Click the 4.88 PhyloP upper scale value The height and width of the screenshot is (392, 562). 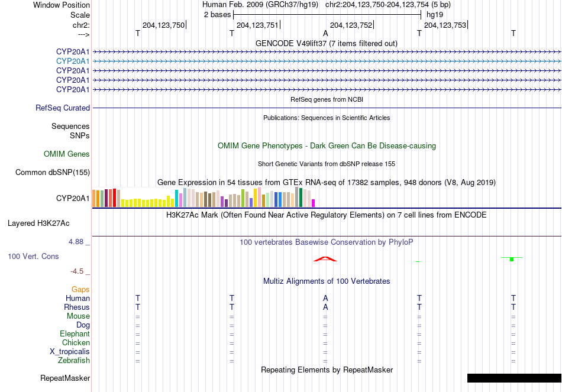tap(76, 242)
